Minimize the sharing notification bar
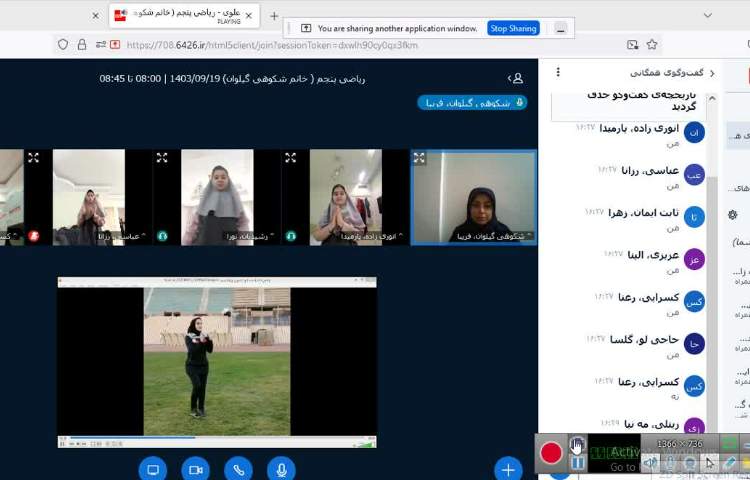Image resolution: width=750 pixels, height=480 pixels. pos(561,29)
